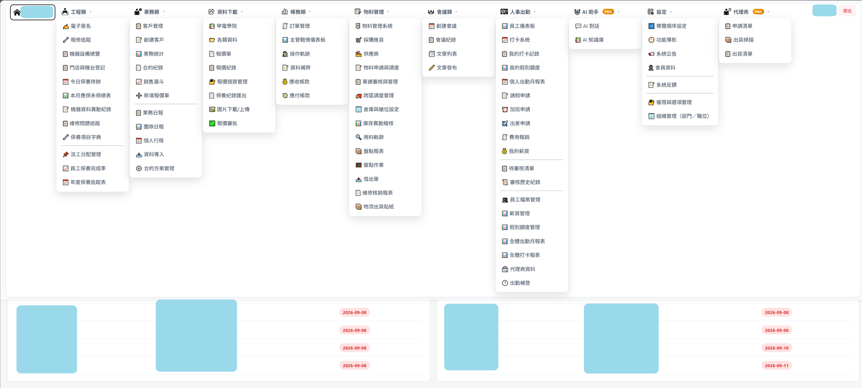
Task: Expand the 工程類 dropdown menu
Action: point(76,12)
